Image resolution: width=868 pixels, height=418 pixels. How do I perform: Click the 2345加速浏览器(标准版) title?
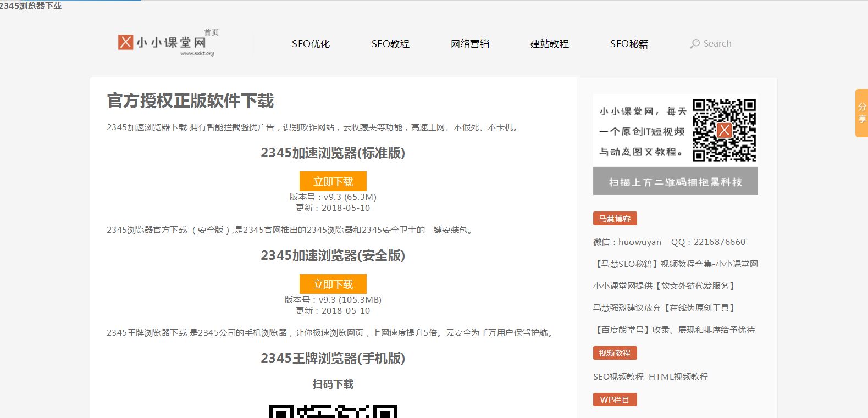pyautogui.click(x=333, y=153)
